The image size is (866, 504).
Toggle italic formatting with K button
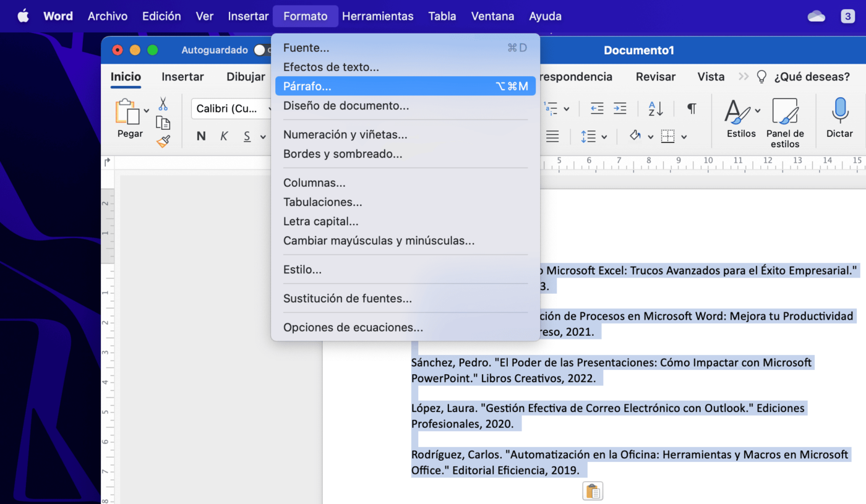pos(223,136)
